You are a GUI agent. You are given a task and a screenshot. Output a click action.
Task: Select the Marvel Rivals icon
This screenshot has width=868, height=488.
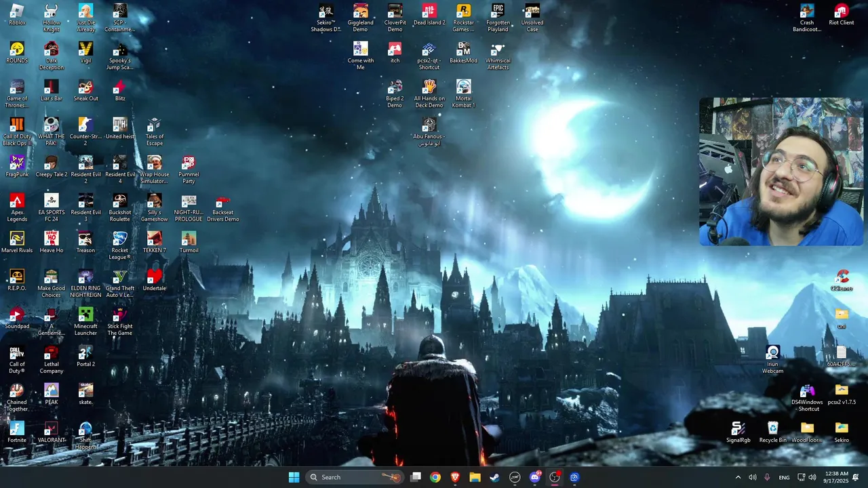tap(17, 243)
